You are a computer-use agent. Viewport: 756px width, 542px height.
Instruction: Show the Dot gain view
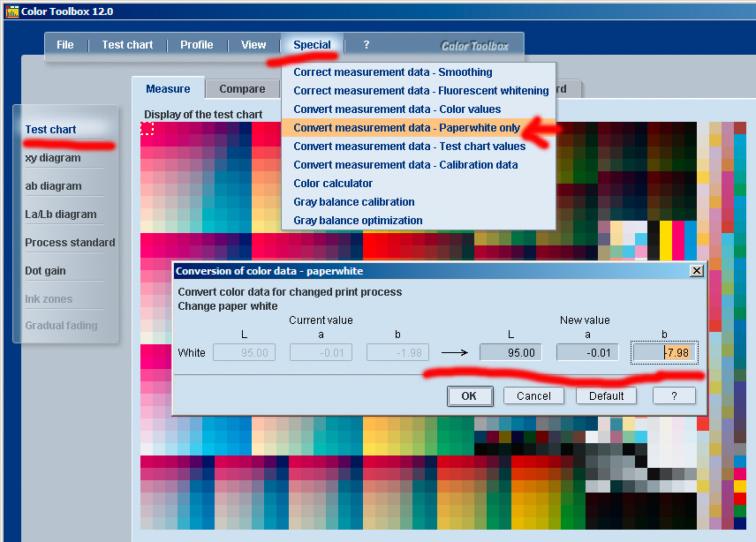[x=45, y=271]
